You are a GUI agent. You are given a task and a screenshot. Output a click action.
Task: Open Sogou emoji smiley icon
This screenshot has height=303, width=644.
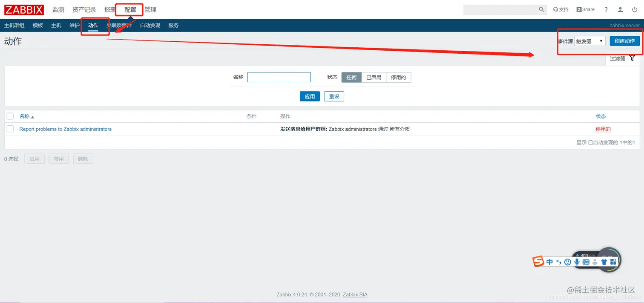click(x=567, y=262)
